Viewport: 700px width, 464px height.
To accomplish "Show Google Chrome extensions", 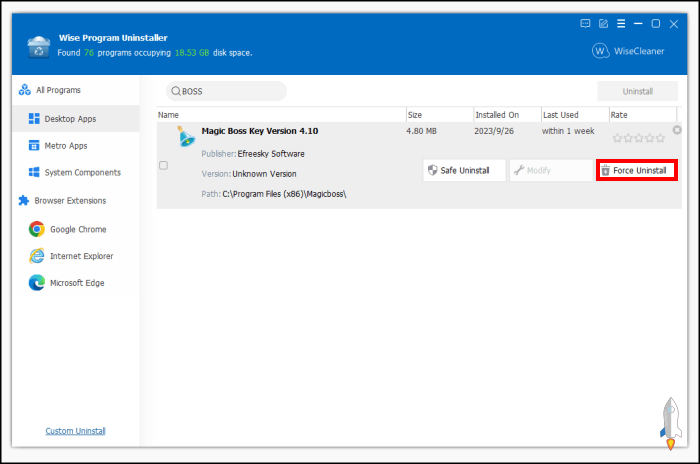I will pyautogui.click(x=78, y=229).
